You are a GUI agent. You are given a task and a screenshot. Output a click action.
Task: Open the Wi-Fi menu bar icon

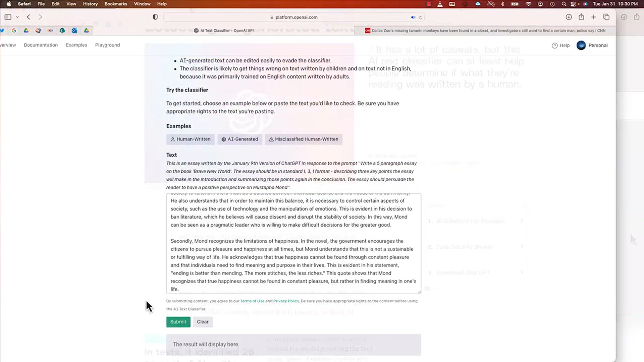tap(528, 4)
